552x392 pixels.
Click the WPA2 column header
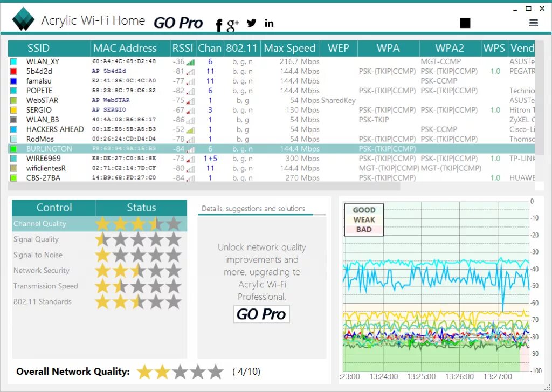[x=450, y=48]
